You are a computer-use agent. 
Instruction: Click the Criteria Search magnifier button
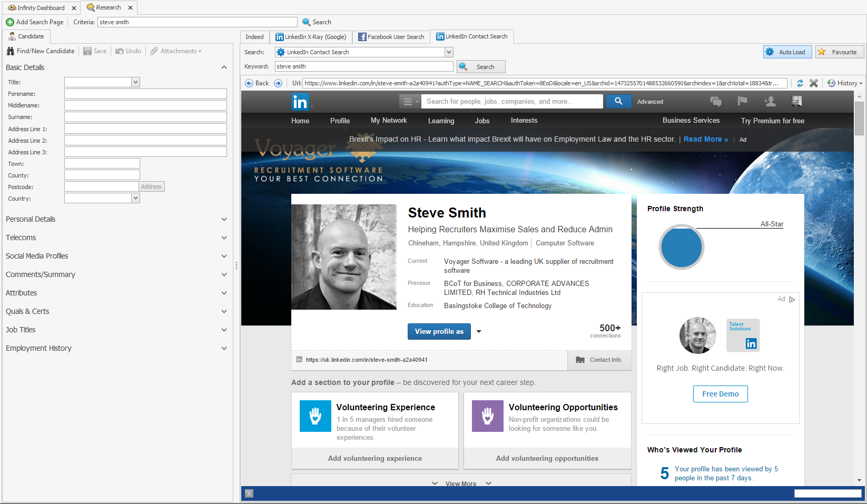pos(317,22)
